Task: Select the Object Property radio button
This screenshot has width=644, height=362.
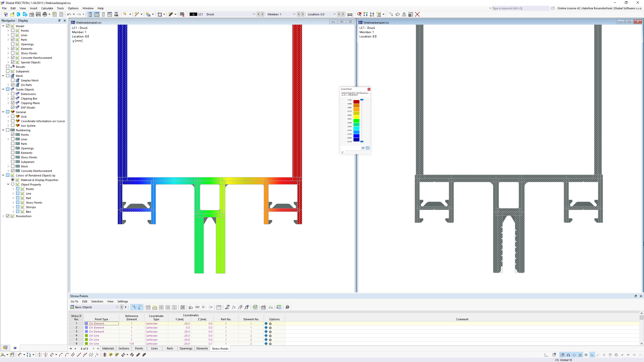Action: click(x=13, y=184)
